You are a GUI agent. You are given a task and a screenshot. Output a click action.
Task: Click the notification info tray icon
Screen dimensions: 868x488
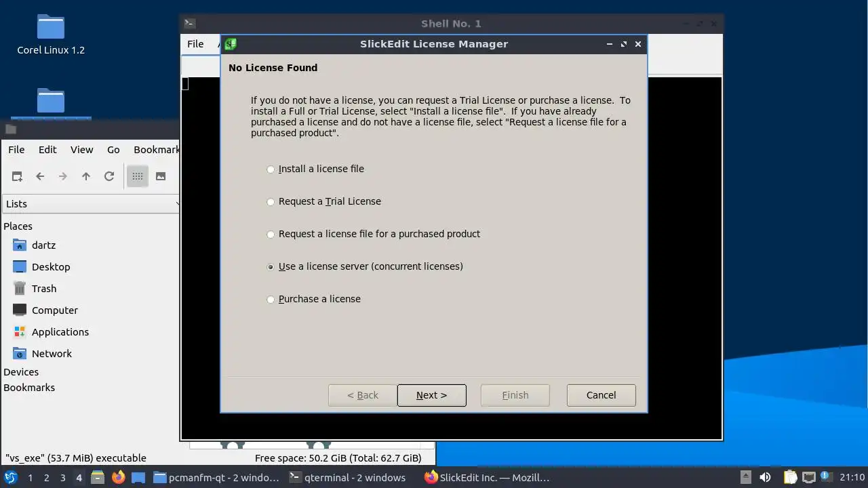click(x=826, y=476)
